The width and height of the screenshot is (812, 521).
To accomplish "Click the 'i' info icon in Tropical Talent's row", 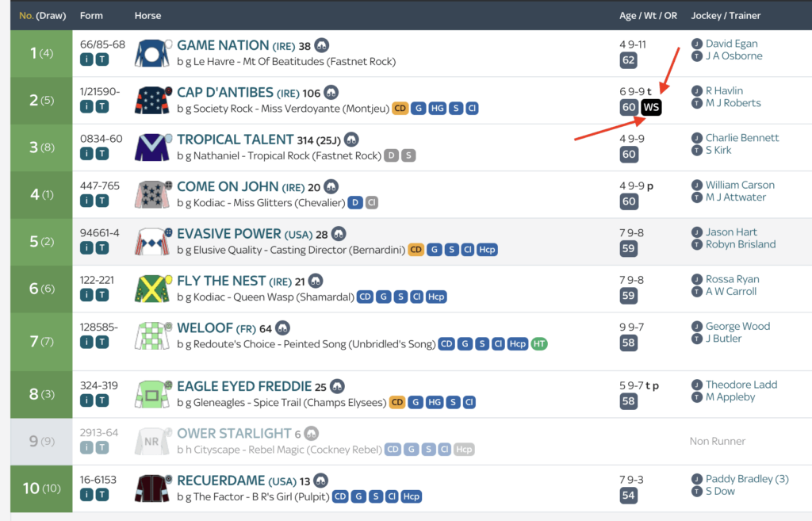I will [x=86, y=154].
